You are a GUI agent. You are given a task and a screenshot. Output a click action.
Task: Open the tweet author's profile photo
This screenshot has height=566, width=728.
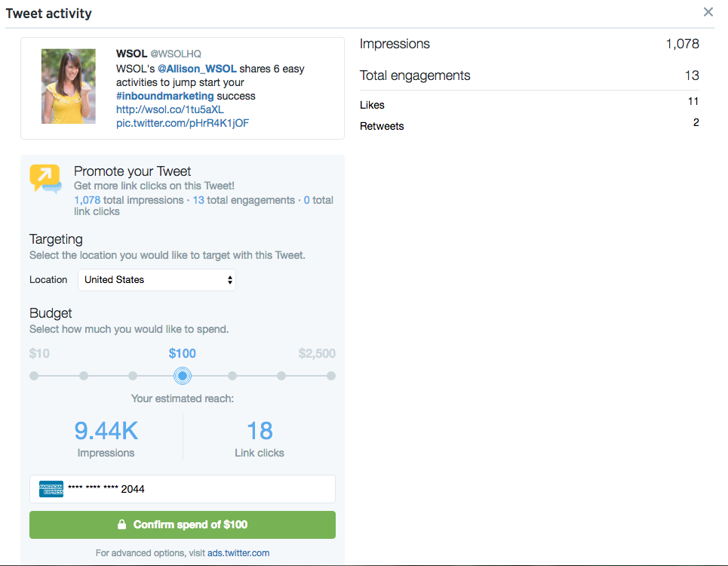68,86
